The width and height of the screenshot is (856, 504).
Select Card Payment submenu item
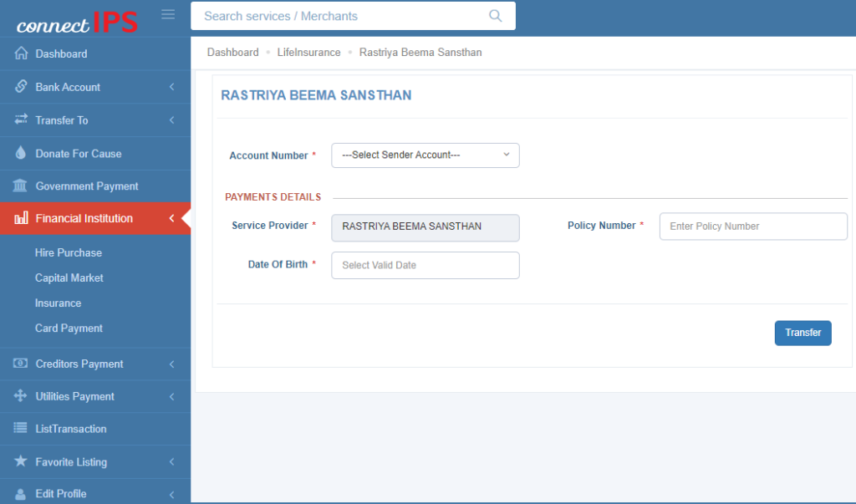pyautogui.click(x=69, y=328)
